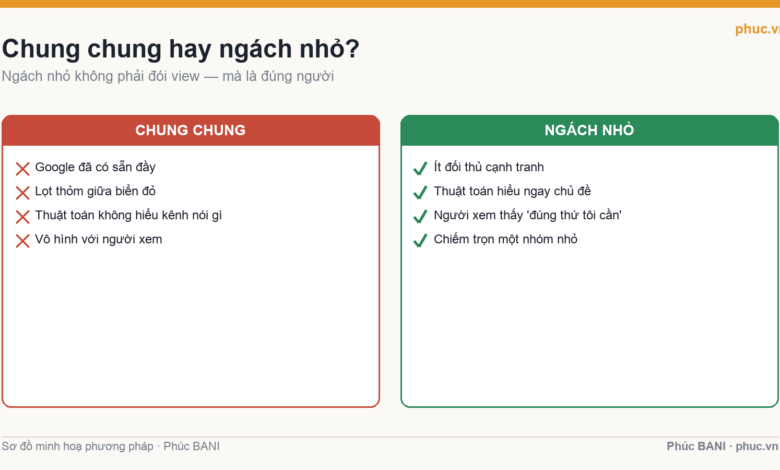Viewport: 780px width, 470px height.
Task: Click the green checkmark beside 'Người xem thấy đúng thứ tôi cần'
Action: (x=420, y=217)
